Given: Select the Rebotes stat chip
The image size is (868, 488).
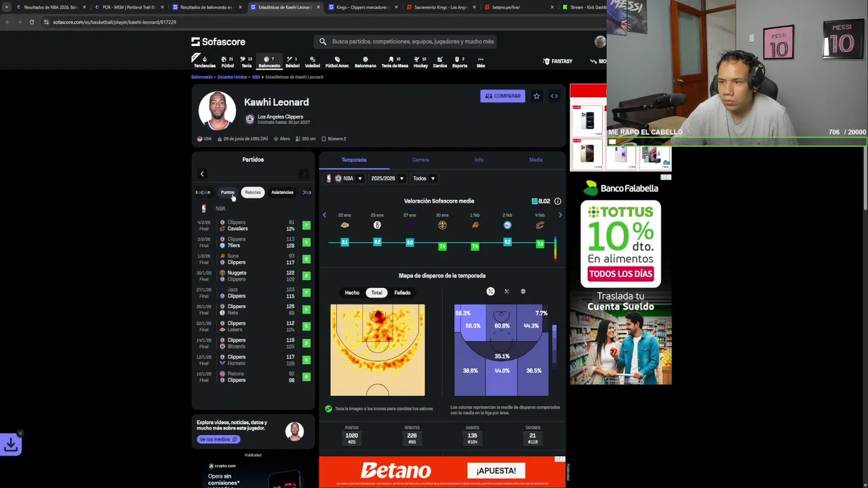Looking at the screenshot, I should pos(253,192).
